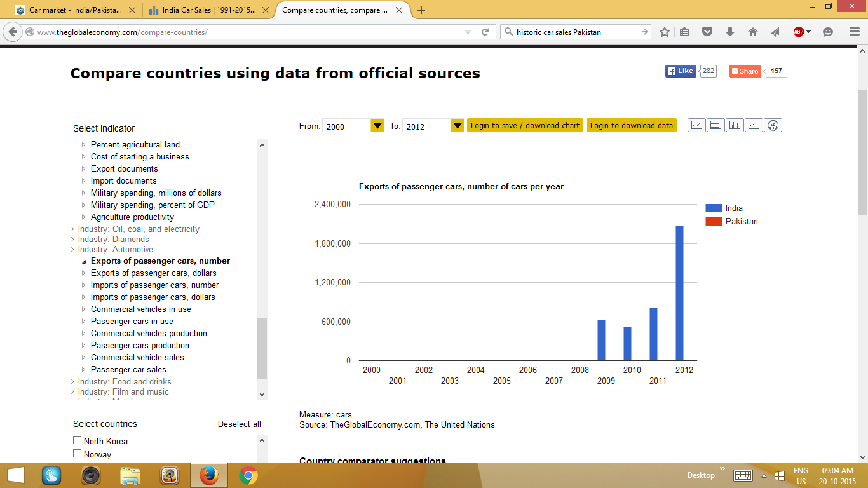Viewport: 868px width, 488px height.
Task: Click the 2012 India bar in chart
Action: click(679, 294)
